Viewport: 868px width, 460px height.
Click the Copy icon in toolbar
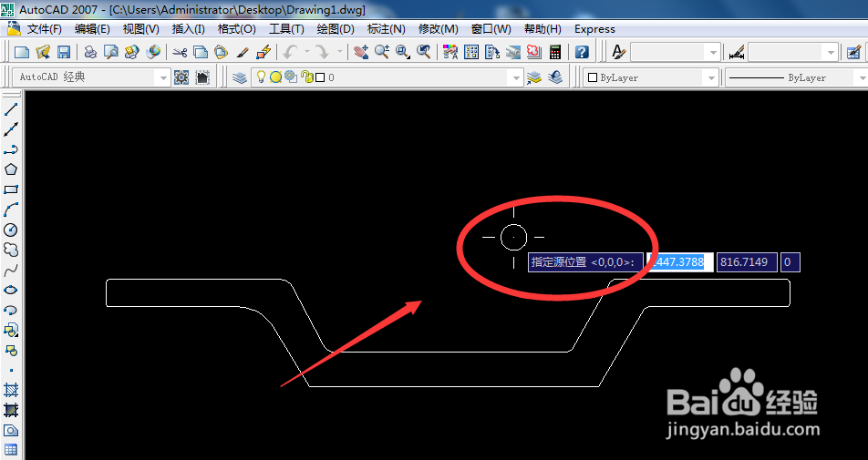pyautogui.click(x=201, y=52)
